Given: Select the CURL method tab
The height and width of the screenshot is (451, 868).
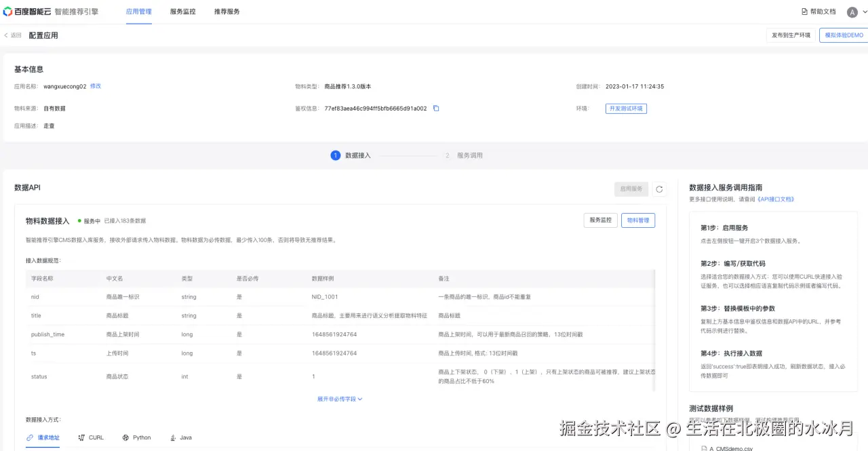Looking at the screenshot, I should pyautogui.click(x=91, y=437).
